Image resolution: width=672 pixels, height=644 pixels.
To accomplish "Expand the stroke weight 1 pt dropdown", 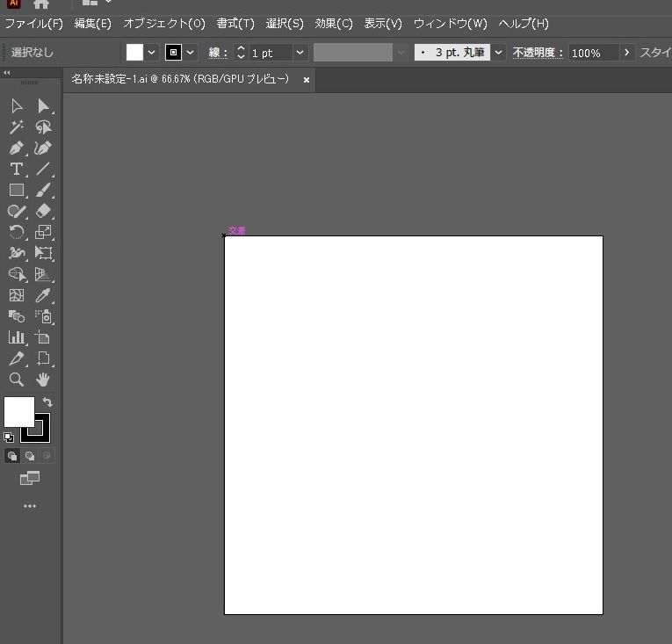I will coord(300,53).
